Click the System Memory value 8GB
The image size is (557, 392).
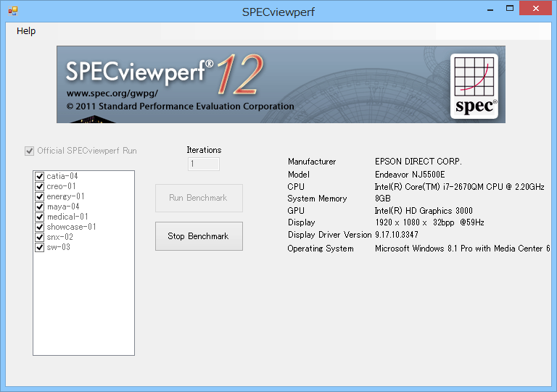pyautogui.click(x=383, y=199)
